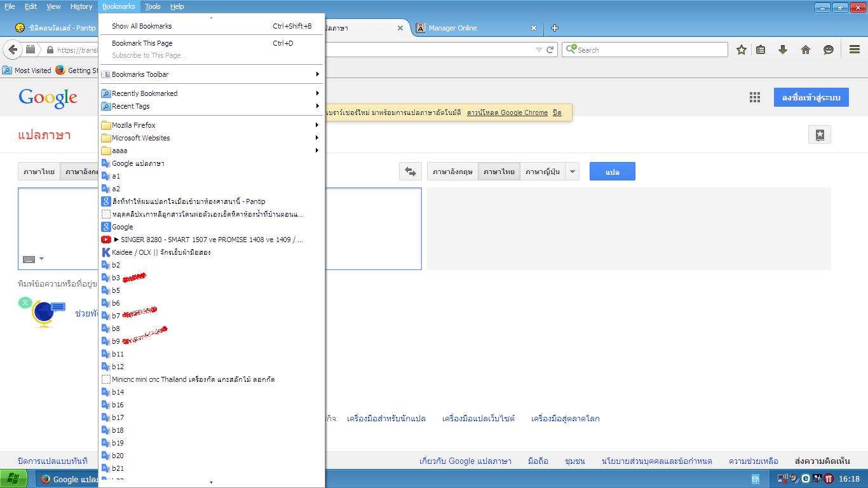868x488 pixels.
Task: Click the Most Visited bookmarks toolbar item
Action: pyautogui.click(x=27, y=71)
